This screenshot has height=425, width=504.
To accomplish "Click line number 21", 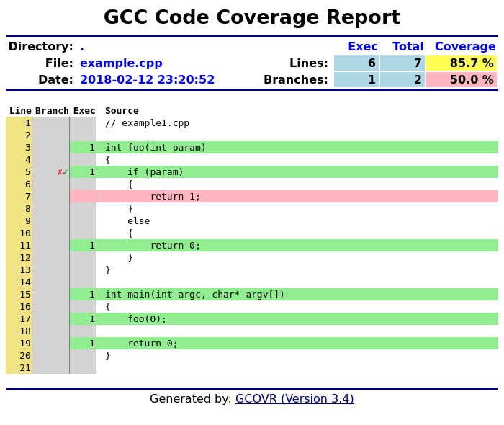I will tap(25, 368).
